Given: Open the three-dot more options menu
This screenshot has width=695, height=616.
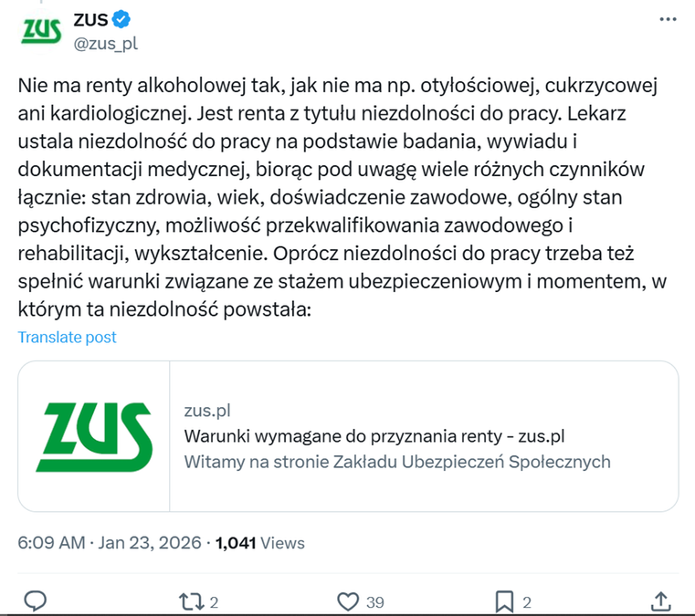Looking at the screenshot, I should click(668, 19).
